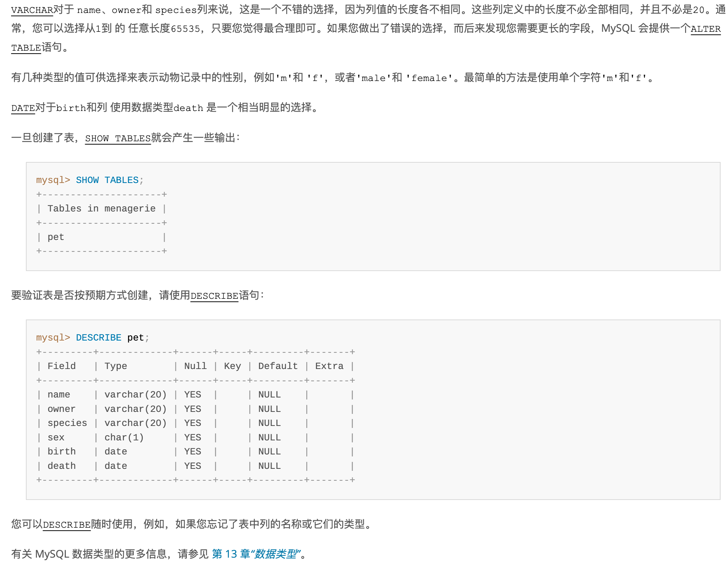Click the number 65535 in the paragraph
728x568 pixels.
pos(185,29)
